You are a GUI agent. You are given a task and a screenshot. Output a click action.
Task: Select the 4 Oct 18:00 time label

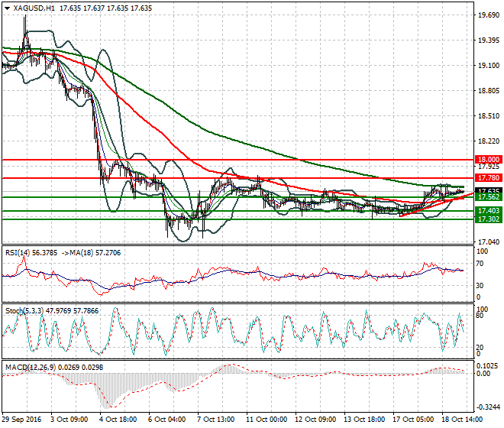118,420
